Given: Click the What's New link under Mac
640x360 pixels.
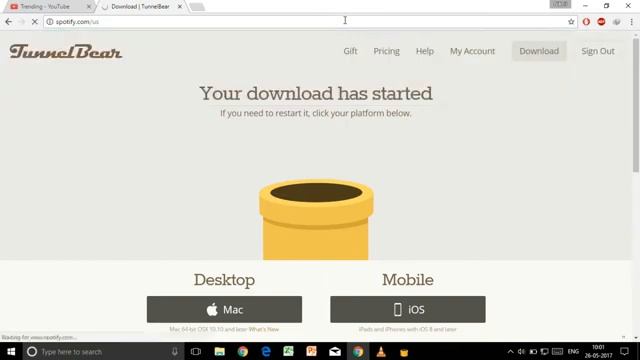Looking at the screenshot, I should click(264, 329).
